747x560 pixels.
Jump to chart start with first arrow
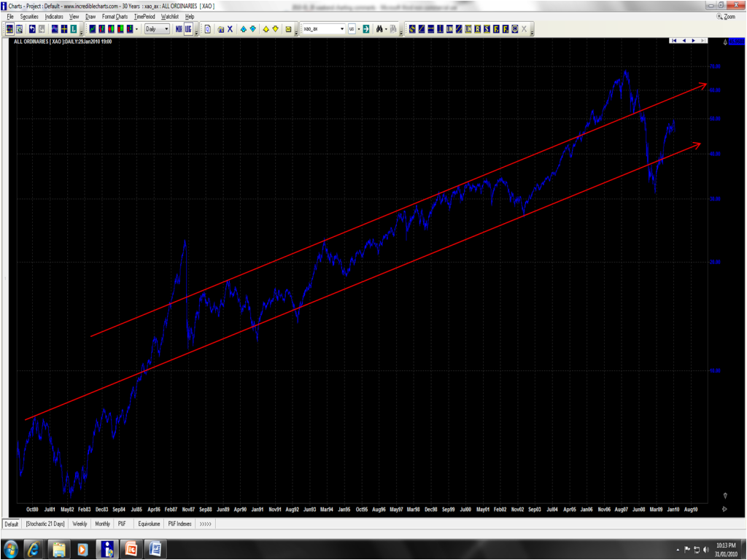click(673, 41)
